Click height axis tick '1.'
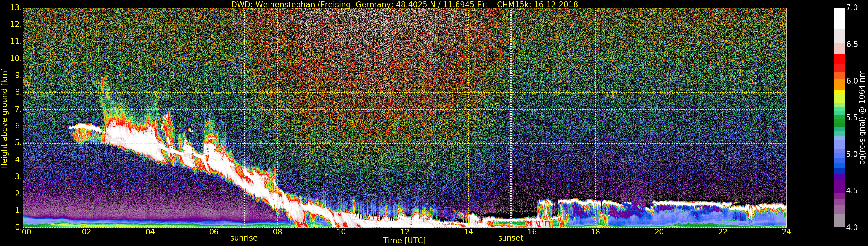Image resolution: width=868 pixels, height=246 pixels. coord(18,210)
